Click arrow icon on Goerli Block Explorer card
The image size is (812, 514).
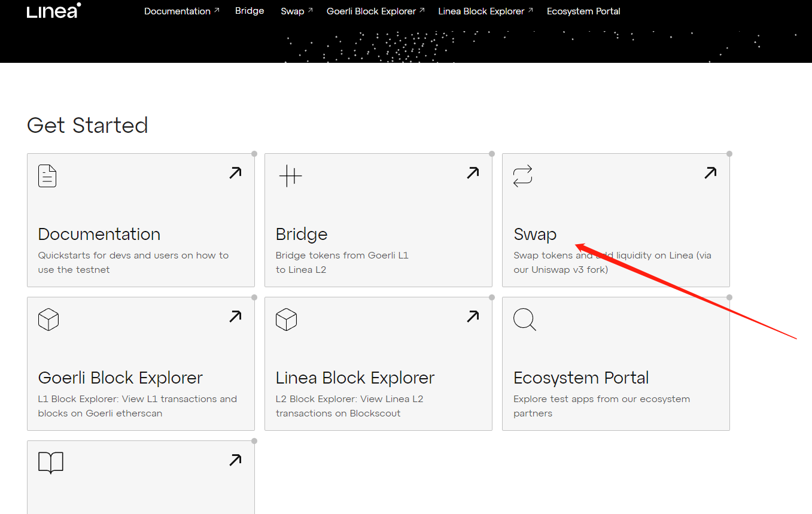coord(235,317)
